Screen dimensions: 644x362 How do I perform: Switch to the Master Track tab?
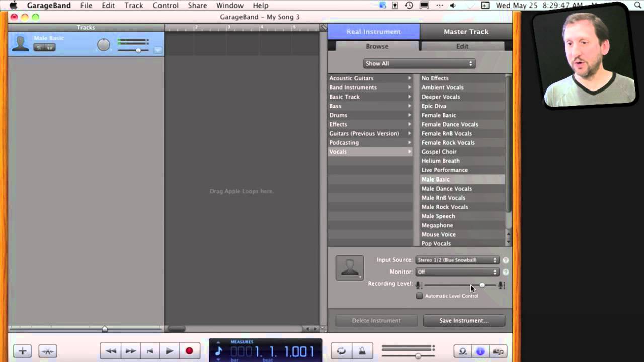point(466,31)
